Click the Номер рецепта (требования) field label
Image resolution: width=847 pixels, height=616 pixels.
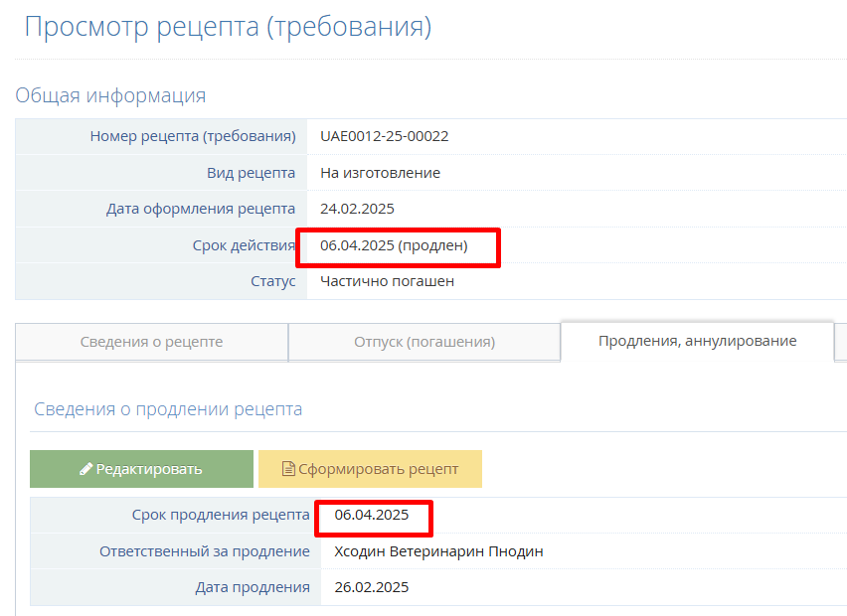pos(192,136)
